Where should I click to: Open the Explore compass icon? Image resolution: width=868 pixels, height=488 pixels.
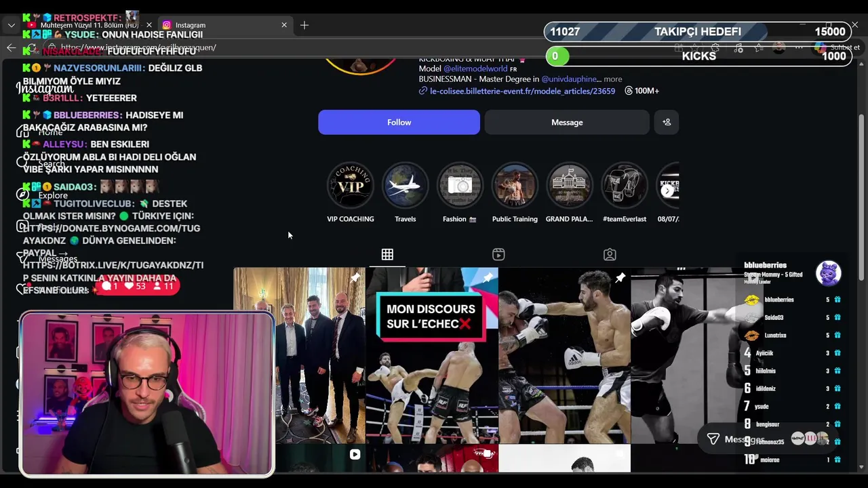pos(22,195)
